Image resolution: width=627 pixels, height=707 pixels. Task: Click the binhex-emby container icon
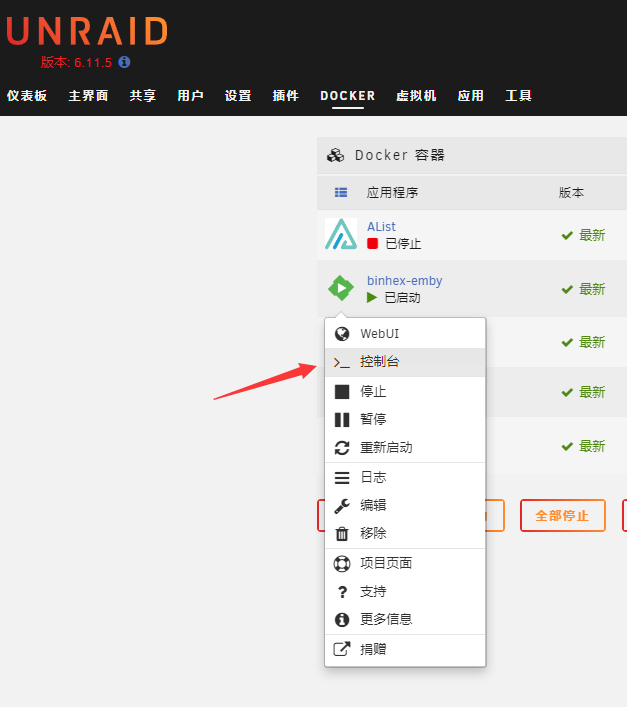coord(341,288)
